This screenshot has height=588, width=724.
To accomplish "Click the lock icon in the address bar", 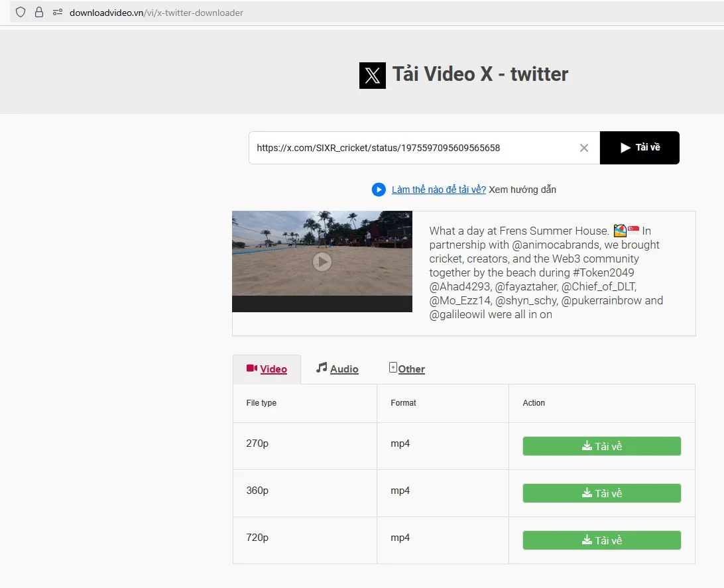I will [40, 12].
